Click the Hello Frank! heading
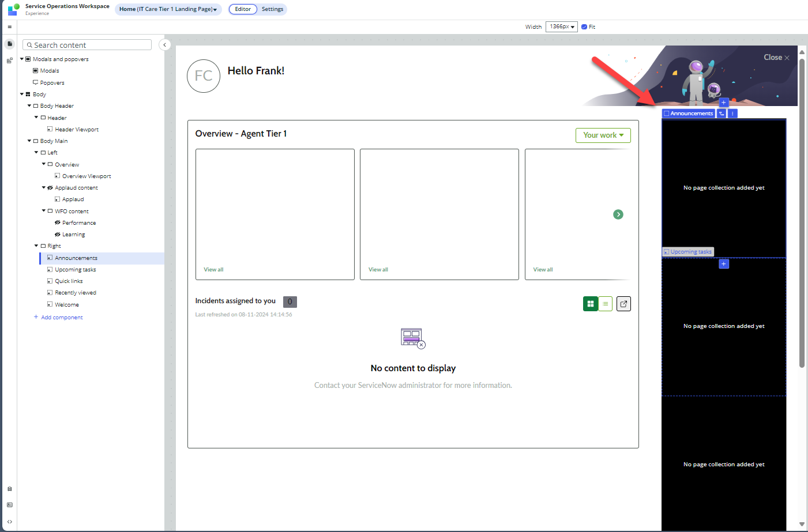This screenshot has height=532, width=808. [x=256, y=71]
